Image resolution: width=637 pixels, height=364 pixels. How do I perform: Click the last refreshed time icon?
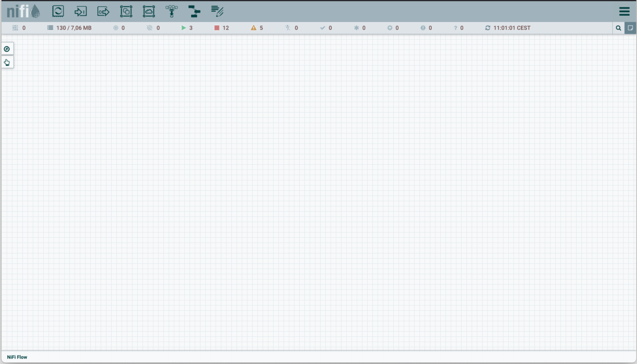[x=488, y=28]
